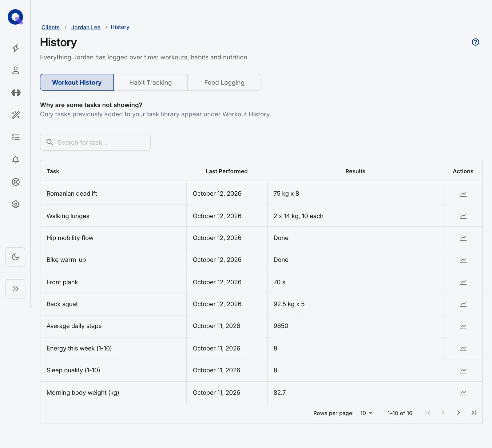View the Front plank progress chart
The image size is (492, 448).
pos(463,282)
